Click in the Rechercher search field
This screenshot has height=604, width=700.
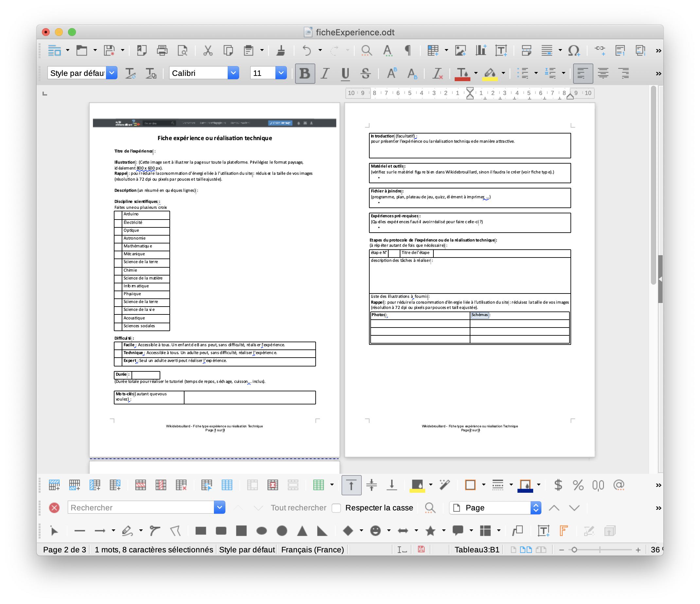click(x=140, y=508)
